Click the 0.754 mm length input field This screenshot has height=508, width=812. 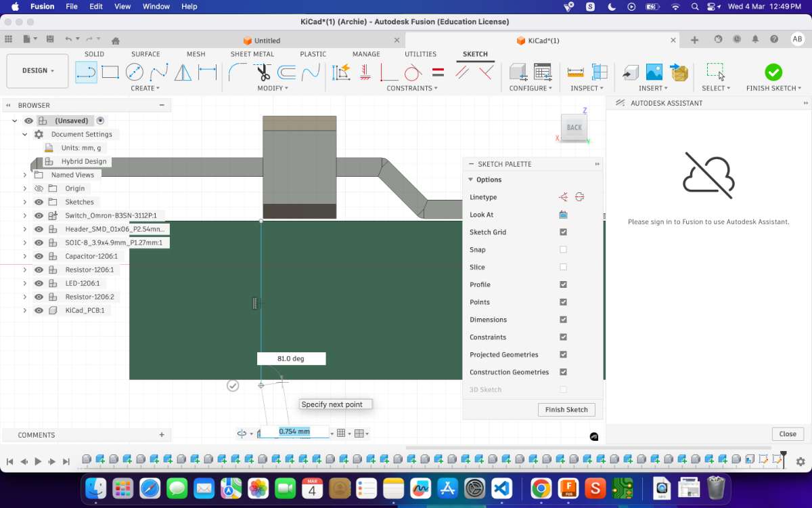[294, 432]
